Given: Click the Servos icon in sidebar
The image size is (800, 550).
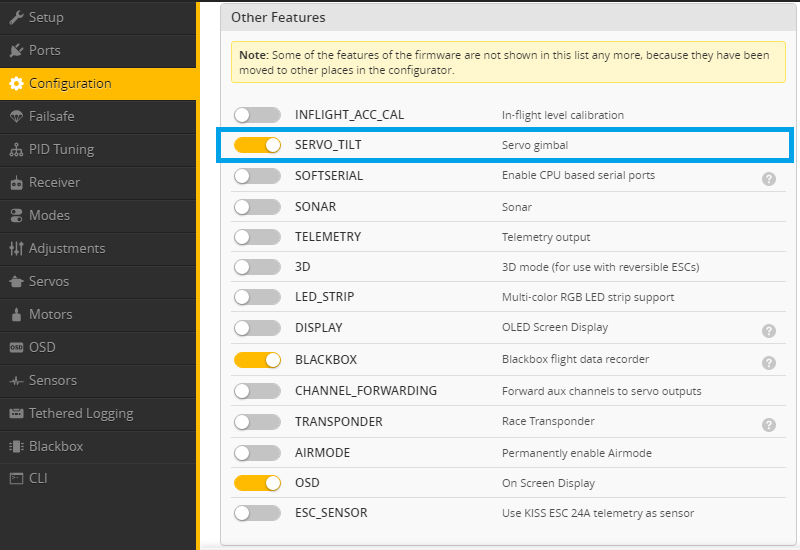Looking at the screenshot, I should 16,281.
